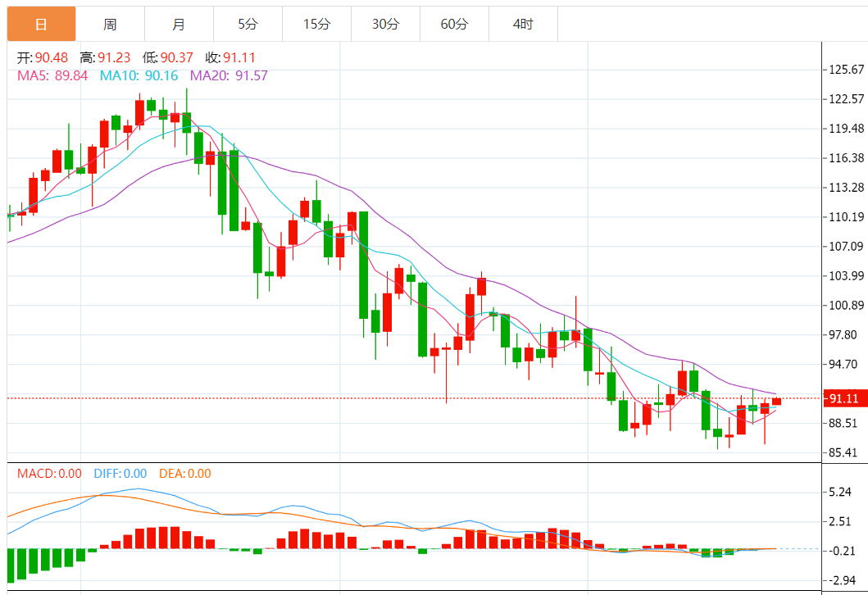Click the high price 高:91.23
Screen dimensions: 868x595
(105, 57)
